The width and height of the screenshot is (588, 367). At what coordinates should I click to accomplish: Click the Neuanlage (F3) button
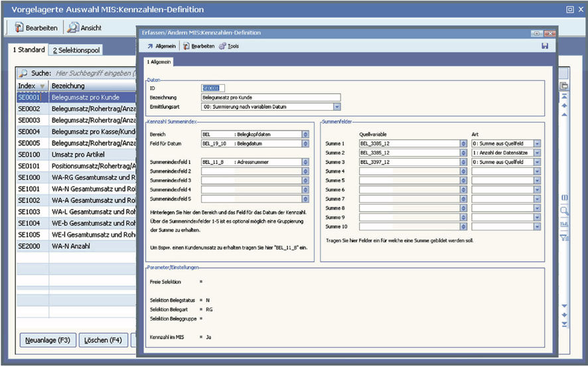pyautogui.click(x=47, y=340)
